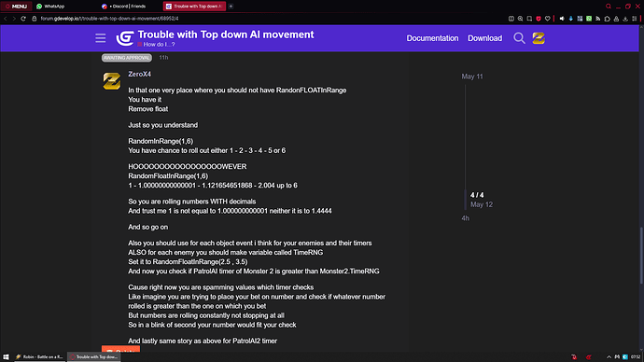Switch to the Discord Friends tab
Image resolution: width=644 pixels, height=362 pixels.
pos(124,7)
